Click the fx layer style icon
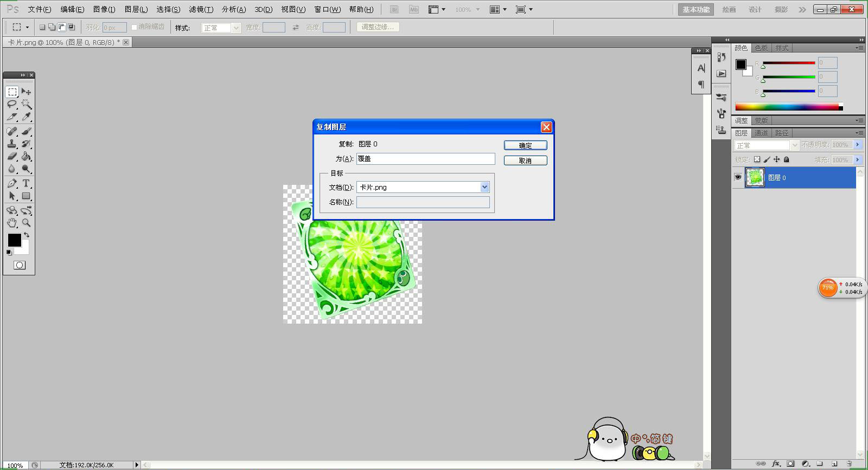The image size is (868, 470). (776, 463)
